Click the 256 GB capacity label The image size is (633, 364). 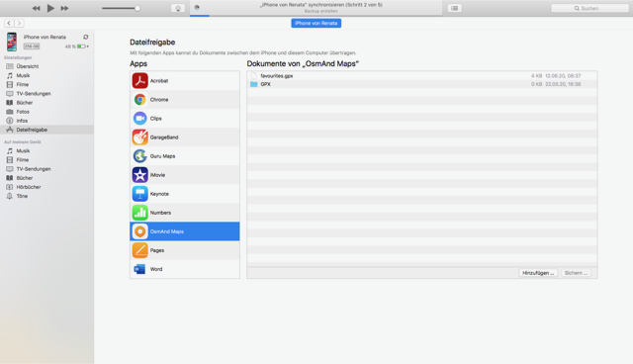(32, 46)
